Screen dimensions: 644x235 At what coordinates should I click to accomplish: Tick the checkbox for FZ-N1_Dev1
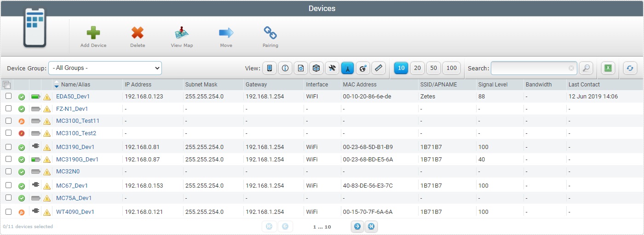[x=8, y=108]
